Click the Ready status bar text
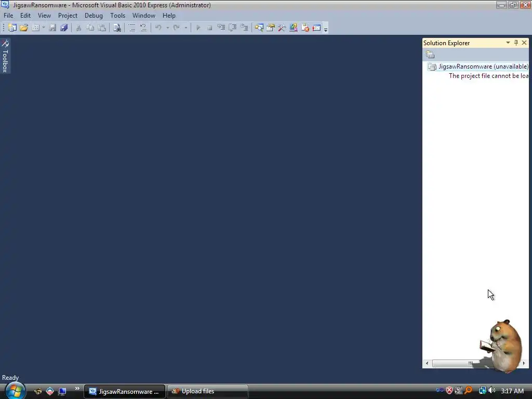The height and width of the screenshot is (399, 532). (x=10, y=378)
